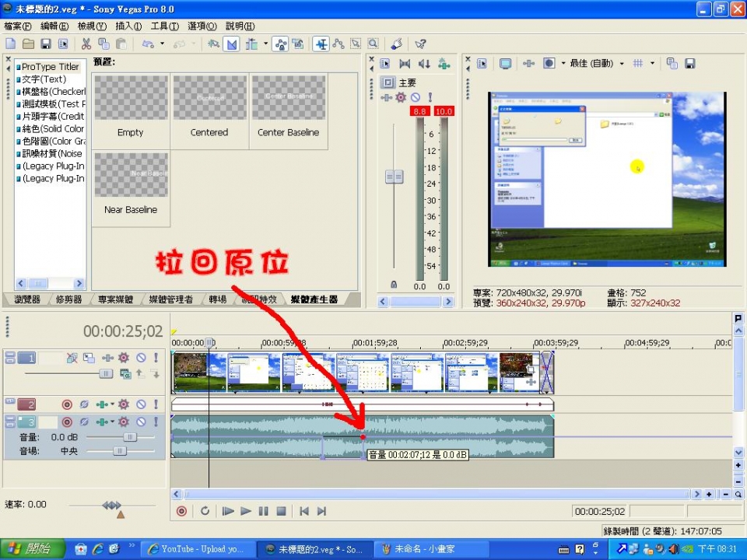Click the Save project floppy disk icon

[46, 44]
